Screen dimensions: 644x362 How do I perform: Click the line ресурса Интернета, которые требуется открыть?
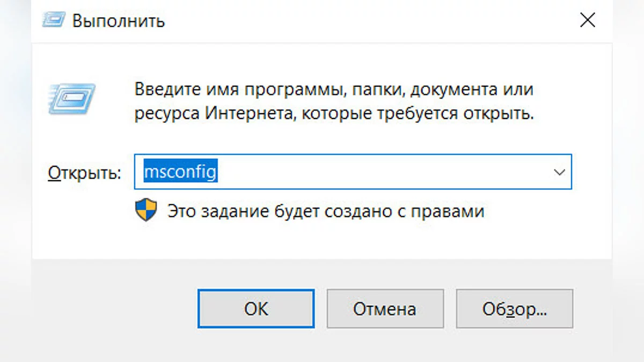334,114
